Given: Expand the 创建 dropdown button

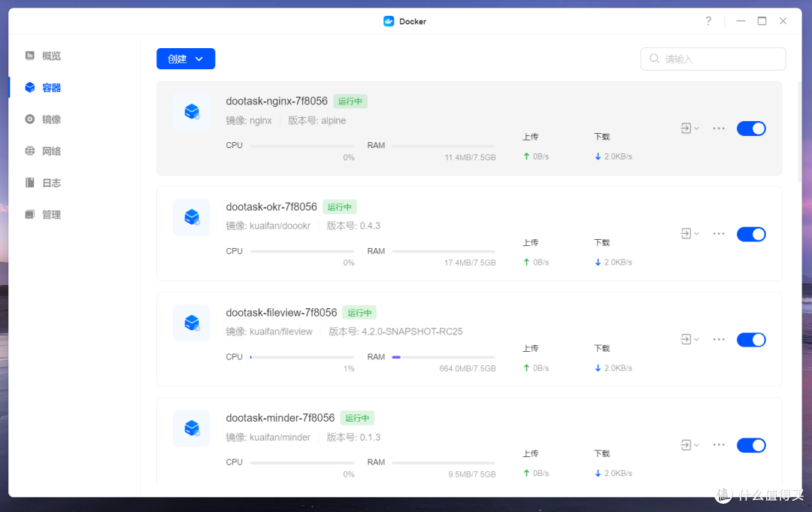Looking at the screenshot, I should pyautogui.click(x=186, y=59).
